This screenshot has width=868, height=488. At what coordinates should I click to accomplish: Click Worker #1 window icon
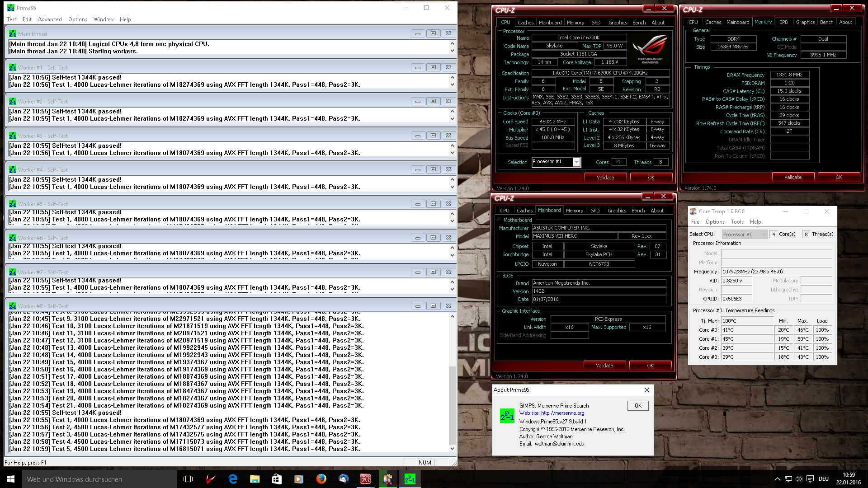[12, 68]
